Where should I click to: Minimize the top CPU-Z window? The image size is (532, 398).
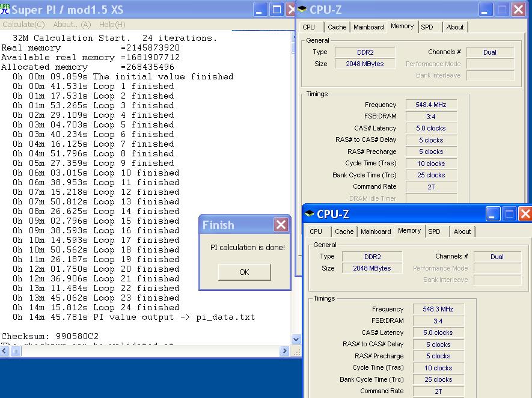tap(486, 10)
